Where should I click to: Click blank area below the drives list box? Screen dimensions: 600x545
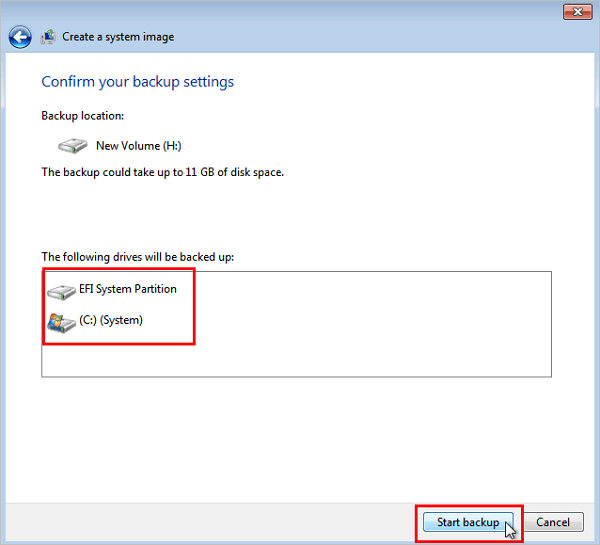[300, 430]
